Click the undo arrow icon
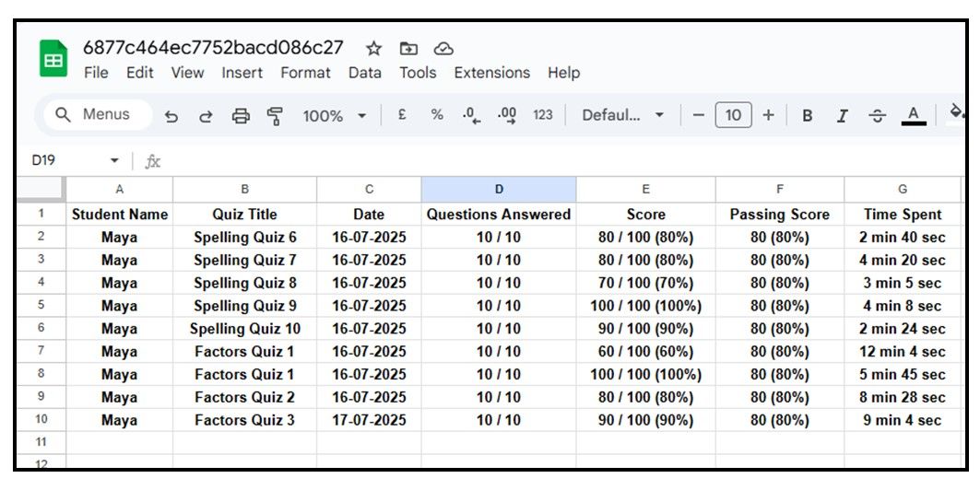This screenshot has height=490, width=980. 171,116
